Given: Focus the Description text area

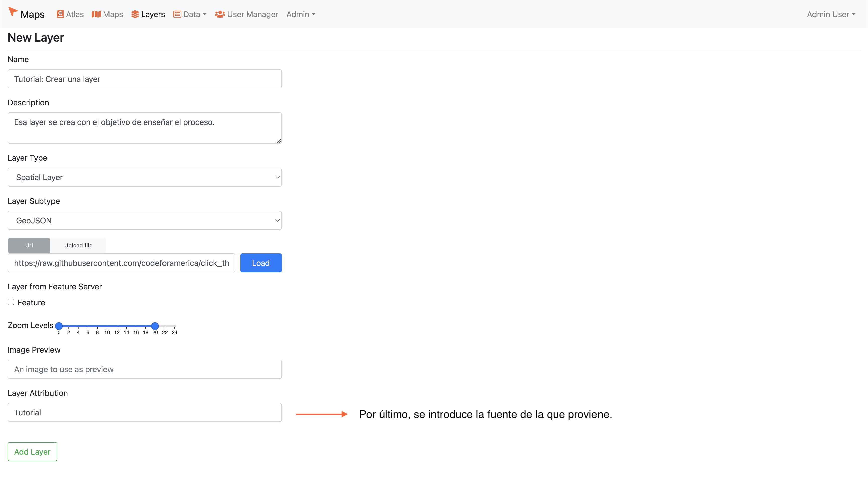Looking at the screenshot, I should click(144, 128).
